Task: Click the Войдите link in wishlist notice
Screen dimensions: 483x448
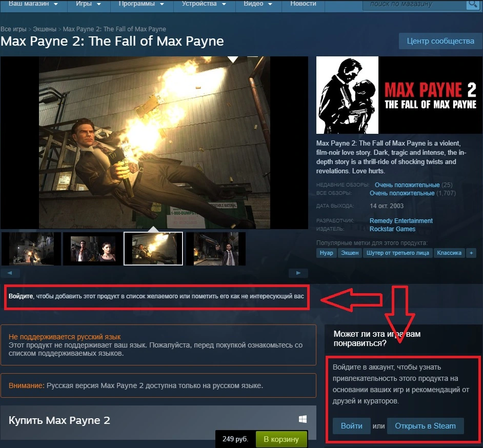Action: point(21,296)
